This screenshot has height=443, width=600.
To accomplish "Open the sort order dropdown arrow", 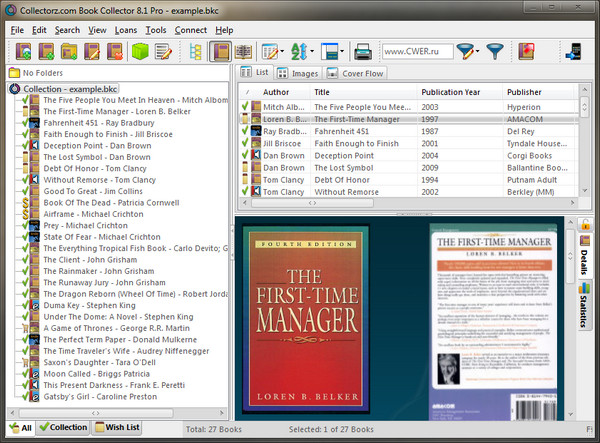I will (314, 50).
